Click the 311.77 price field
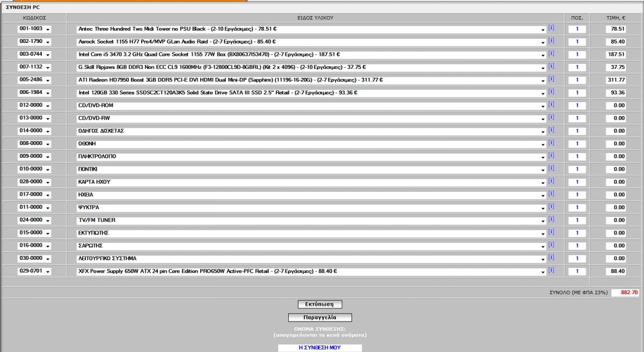Viewport: 644px width, 352px height. pos(616,80)
